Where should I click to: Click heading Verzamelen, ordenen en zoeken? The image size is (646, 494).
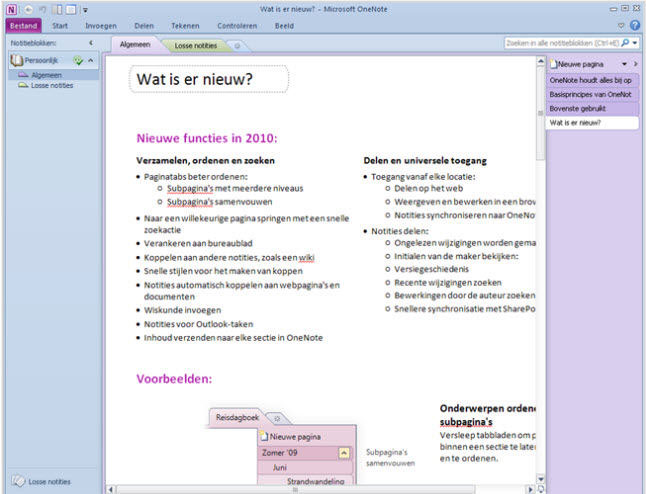pyautogui.click(x=205, y=161)
